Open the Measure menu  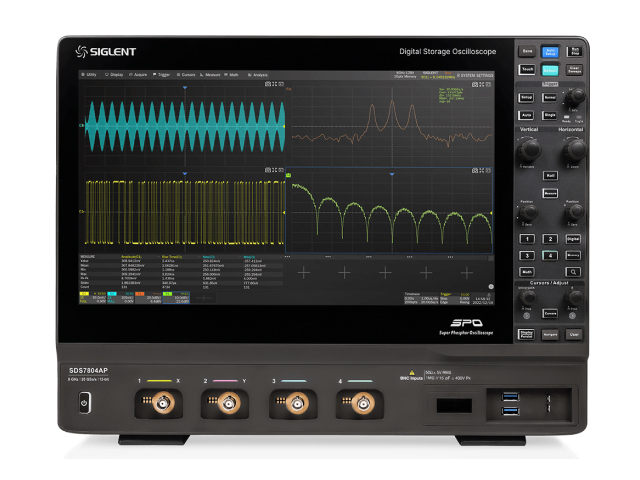[x=212, y=74]
